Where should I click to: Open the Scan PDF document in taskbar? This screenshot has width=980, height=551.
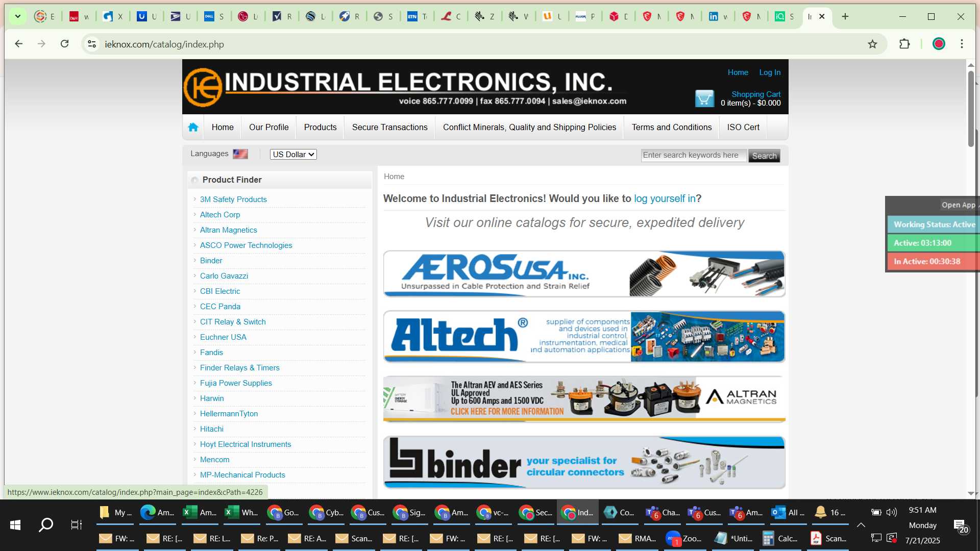[x=828, y=538]
